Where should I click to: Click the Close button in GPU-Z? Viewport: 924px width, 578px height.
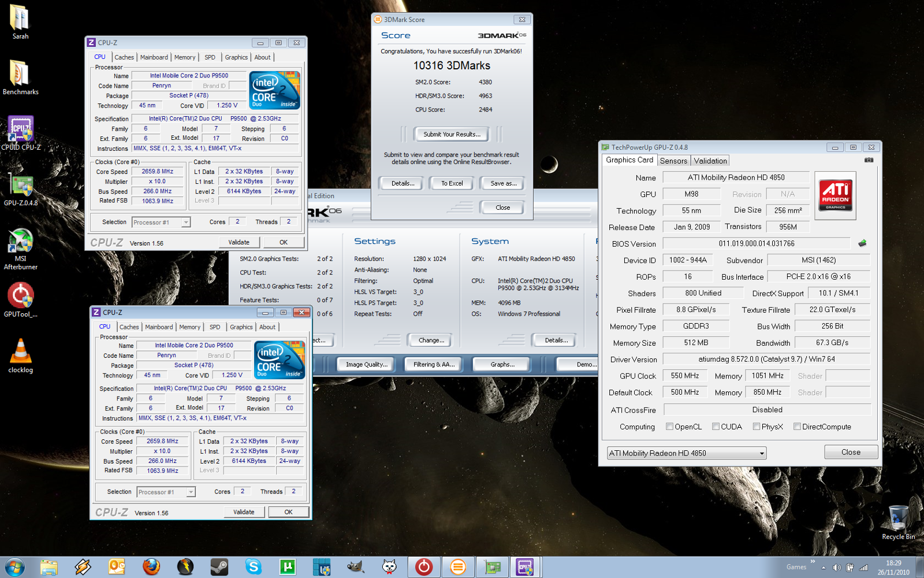(x=851, y=452)
